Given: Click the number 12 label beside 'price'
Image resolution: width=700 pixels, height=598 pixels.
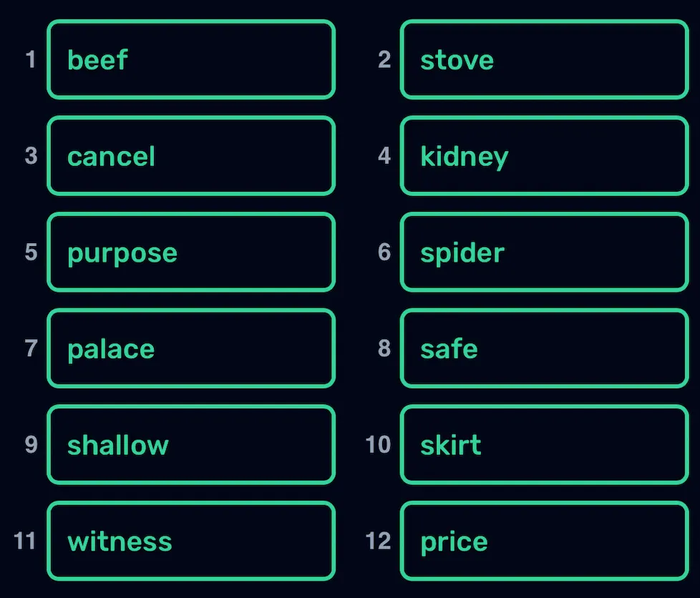Looking at the screenshot, I should tap(378, 541).
